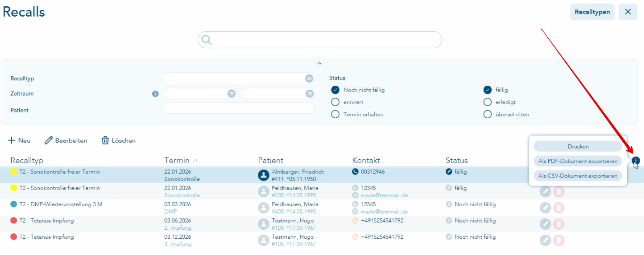Sort by the Termin column header

pos(177,160)
